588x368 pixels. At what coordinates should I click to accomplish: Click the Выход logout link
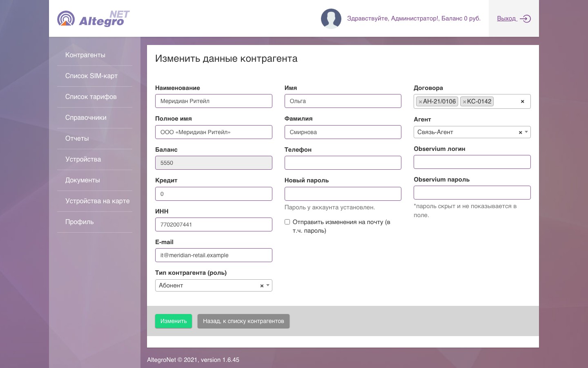[507, 18]
